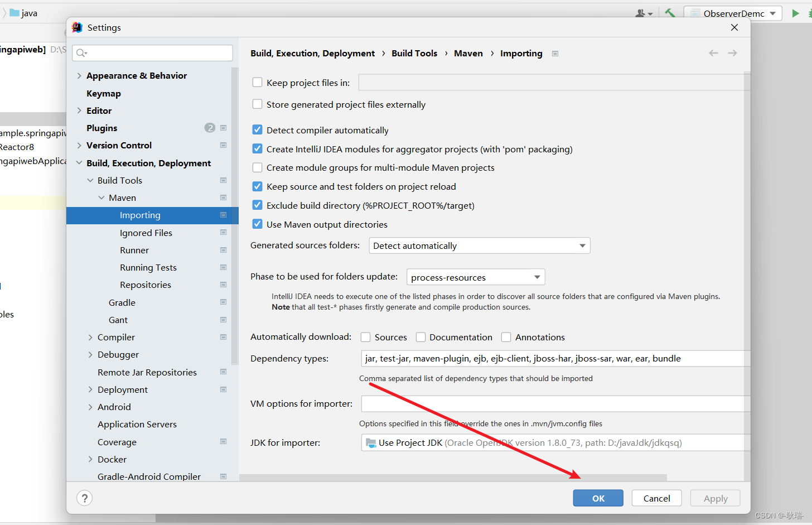This screenshot has width=812, height=525.
Task: Click the project-level icon beside Remote Jar Repositories
Action: [223, 372]
